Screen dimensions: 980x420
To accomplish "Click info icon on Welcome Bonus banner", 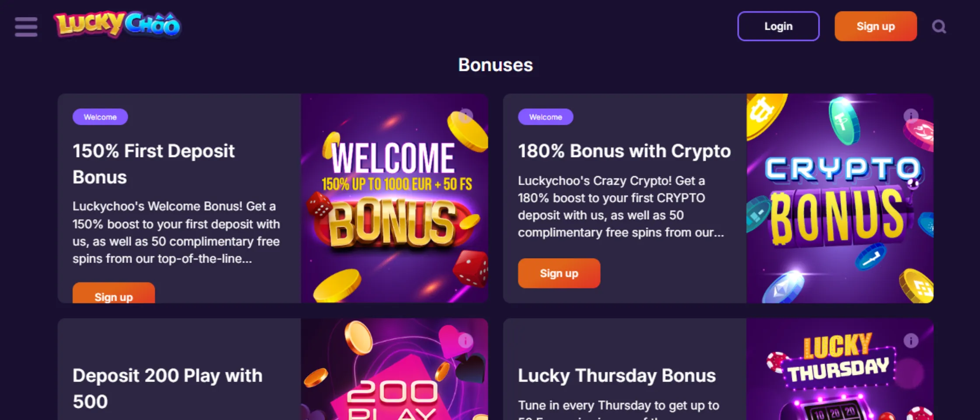I will pos(465,115).
